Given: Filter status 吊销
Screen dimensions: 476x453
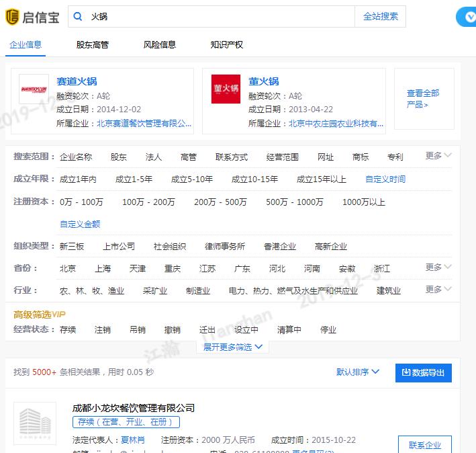Looking at the screenshot, I should tap(138, 329).
